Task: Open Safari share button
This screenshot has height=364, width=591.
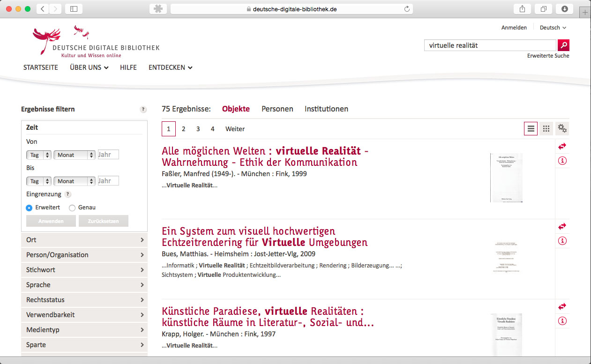Action: click(x=522, y=9)
